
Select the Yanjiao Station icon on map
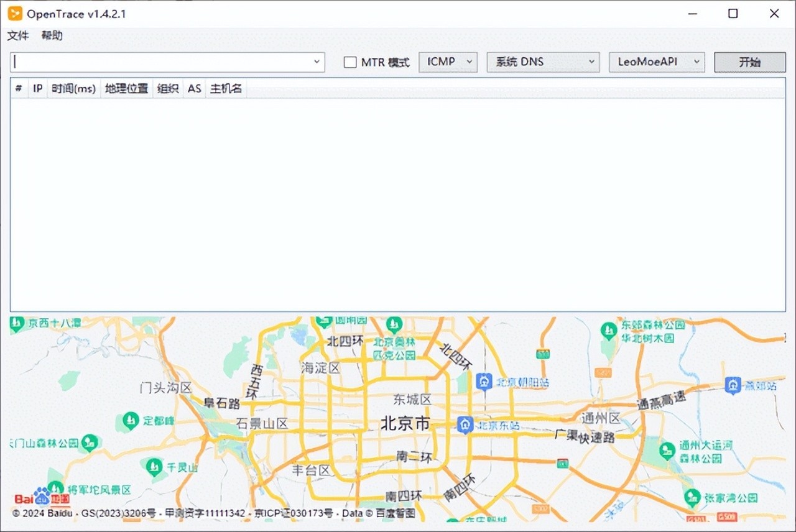733,385
